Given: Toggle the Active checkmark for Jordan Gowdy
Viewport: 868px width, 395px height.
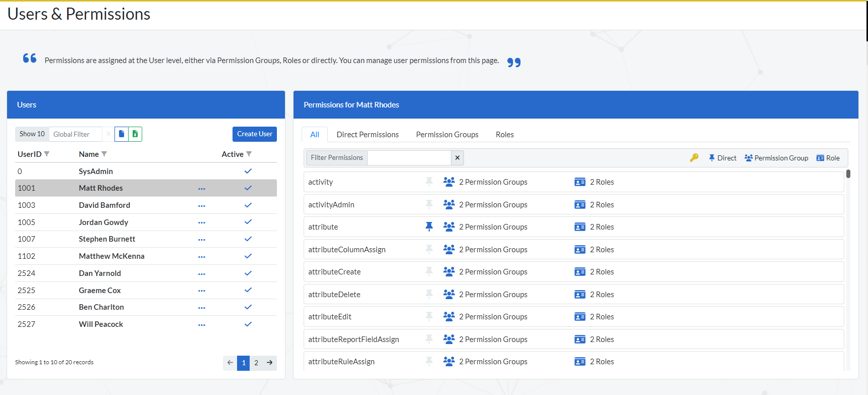Looking at the screenshot, I should [248, 222].
